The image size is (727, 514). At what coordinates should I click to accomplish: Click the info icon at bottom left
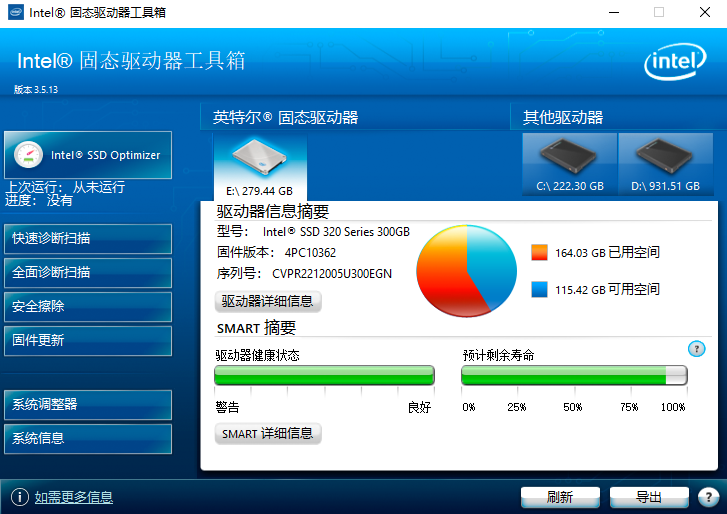pos(19,497)
